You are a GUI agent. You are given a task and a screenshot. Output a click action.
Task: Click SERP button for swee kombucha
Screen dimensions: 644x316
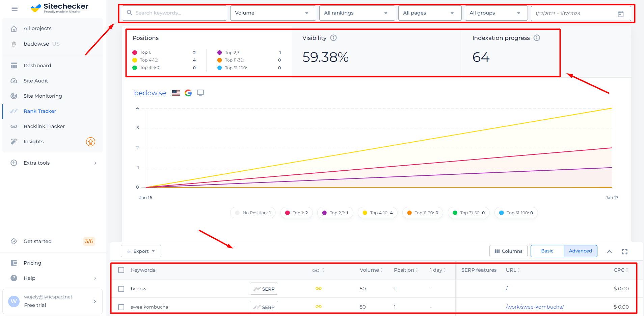[264, 307]
